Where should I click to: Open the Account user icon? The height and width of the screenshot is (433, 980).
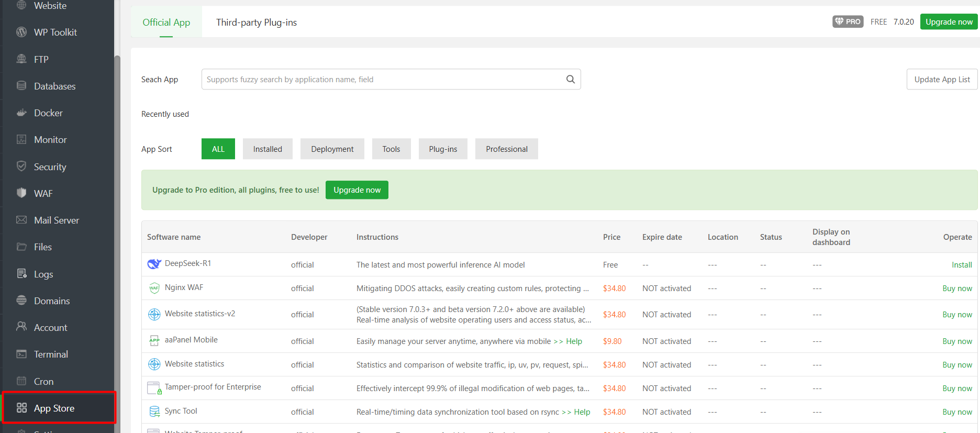[21, 327]
